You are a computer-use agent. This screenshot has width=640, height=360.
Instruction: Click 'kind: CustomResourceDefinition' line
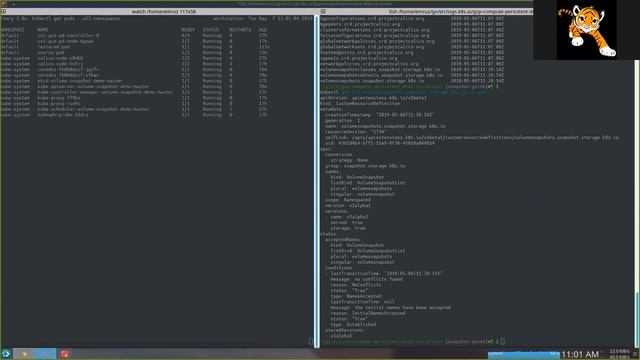tap(361, 104)
